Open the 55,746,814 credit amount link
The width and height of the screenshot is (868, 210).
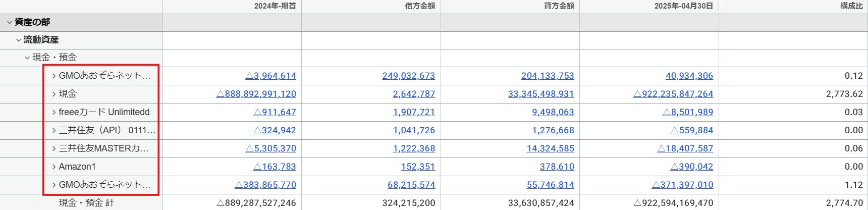[551, 185]
